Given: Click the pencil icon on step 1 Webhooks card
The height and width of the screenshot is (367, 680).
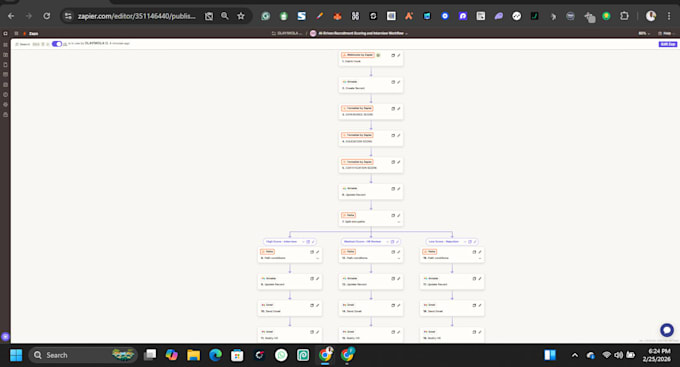Looking at the screenshot, I should [x=399, y=56].
